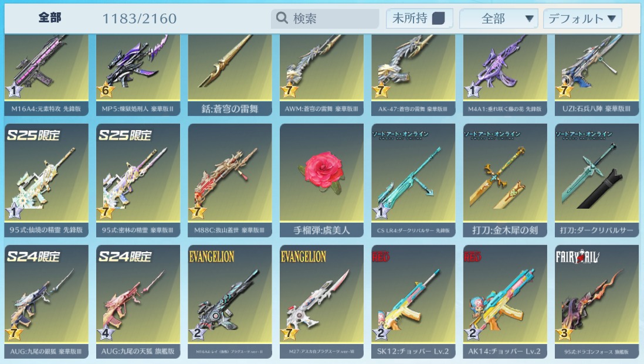Toggle the 未所持 checkbox
The height and width of the screenshot is (364, 644).
(438, 19)
